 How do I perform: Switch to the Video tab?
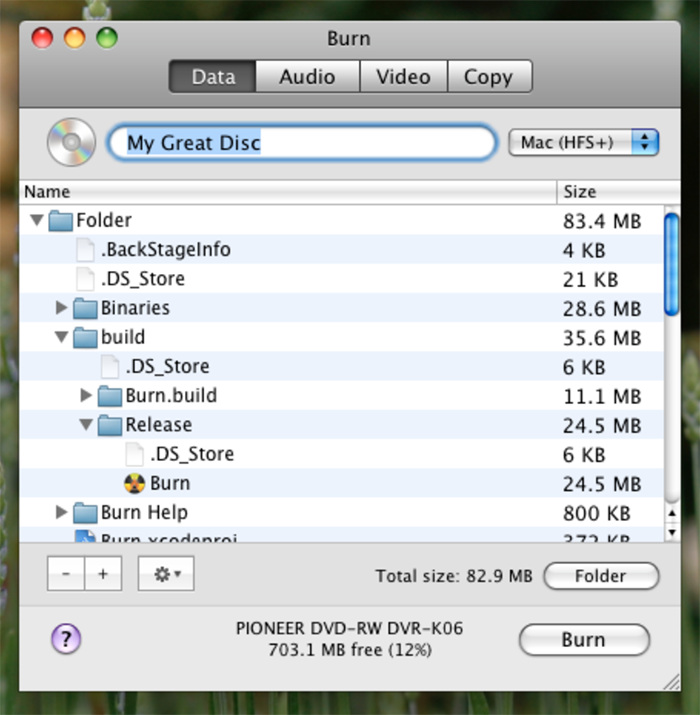[x=403, y=77]
